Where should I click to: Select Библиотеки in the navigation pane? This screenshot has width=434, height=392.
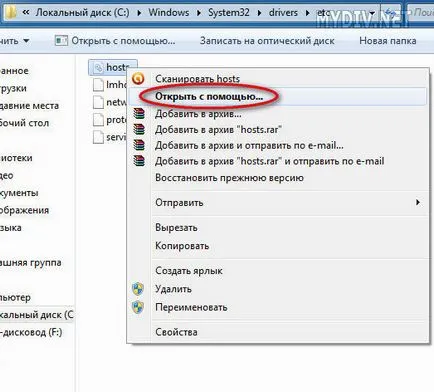[16, 158]
